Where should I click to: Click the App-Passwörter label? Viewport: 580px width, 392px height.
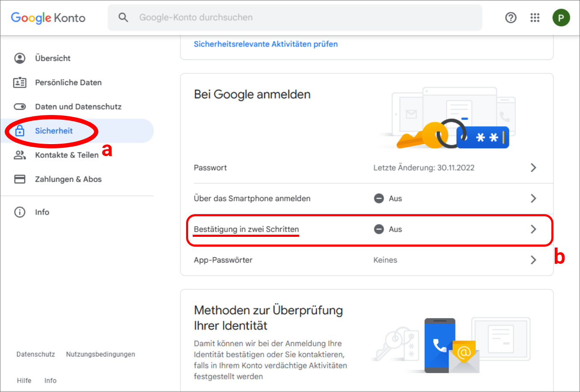click(x=223, y=260)
